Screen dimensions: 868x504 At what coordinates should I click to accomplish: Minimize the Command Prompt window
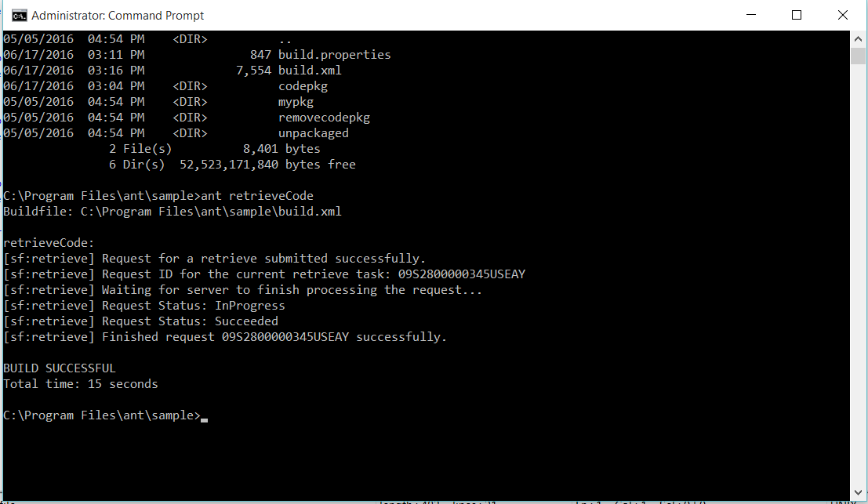pos(752,15)
